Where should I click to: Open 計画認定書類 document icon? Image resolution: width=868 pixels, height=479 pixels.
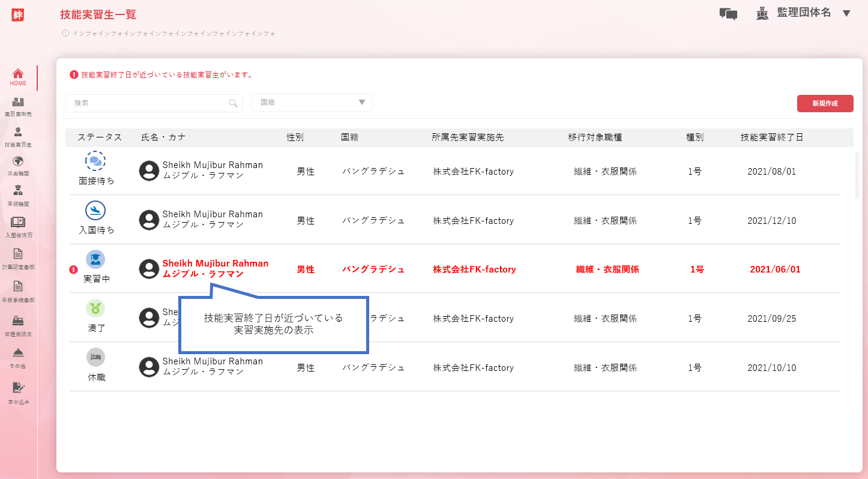[18, 254]
